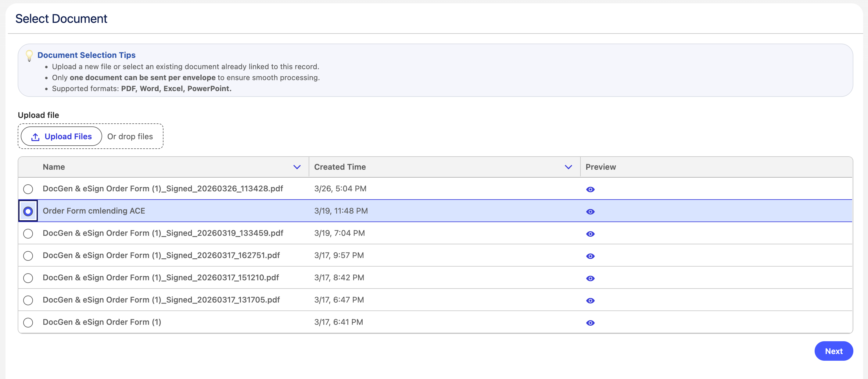Preview the Signed_20260317_162751.pdf document
Screen dimensions: 868x379
pyautogui.click(x=590, y=256)
